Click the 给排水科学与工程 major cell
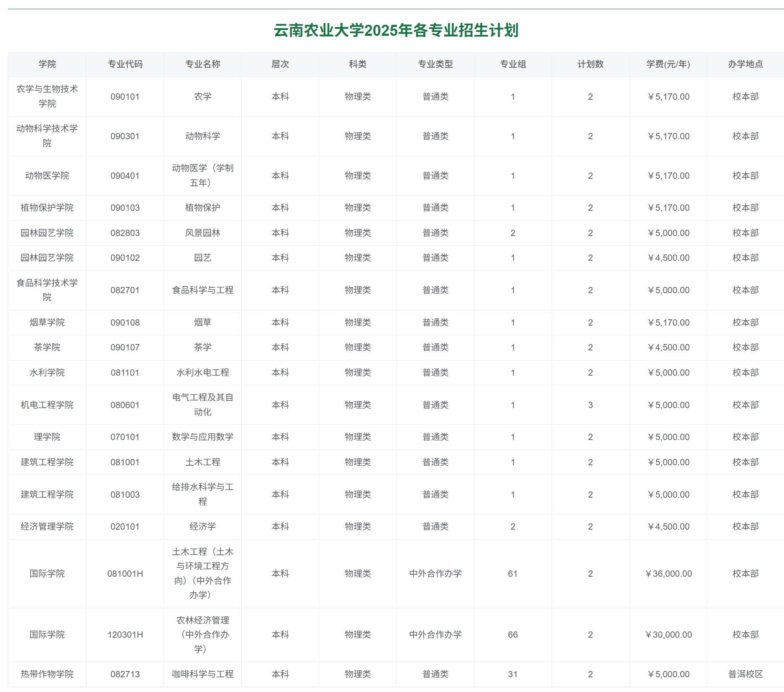The height and width of the screenshot is (692, 784). tap(203, 495)
